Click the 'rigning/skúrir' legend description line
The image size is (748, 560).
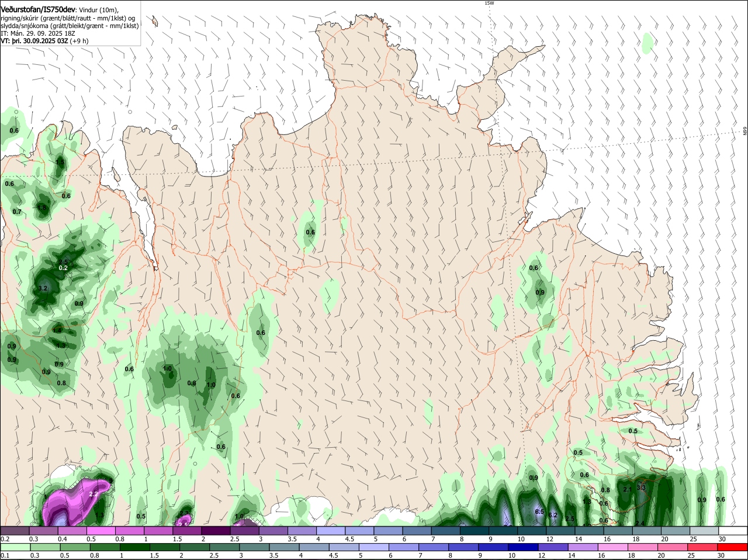point(67,18)
